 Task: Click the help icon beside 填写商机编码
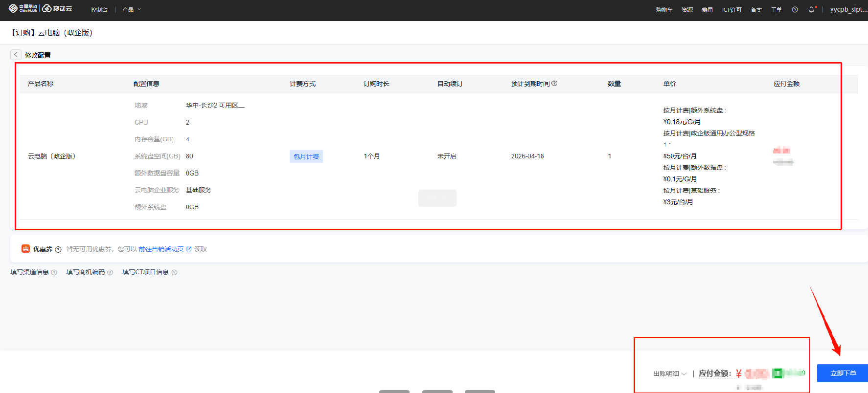110,272
